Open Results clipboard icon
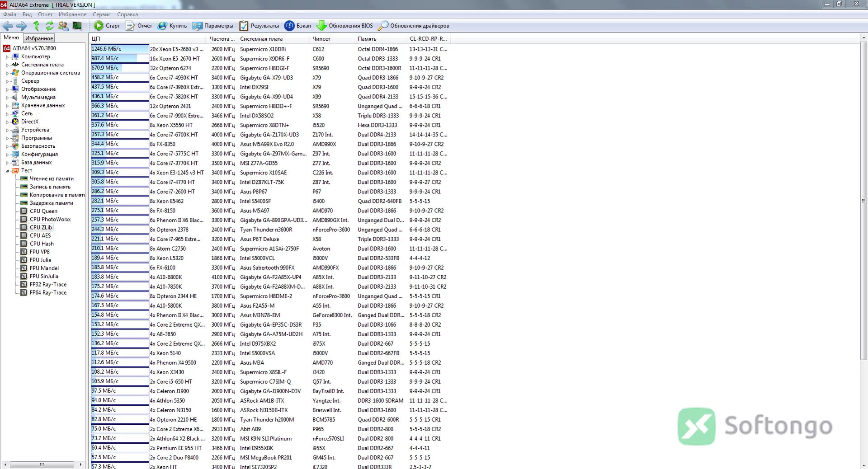This screenshot has width=868, height=469. coord(244,26)
